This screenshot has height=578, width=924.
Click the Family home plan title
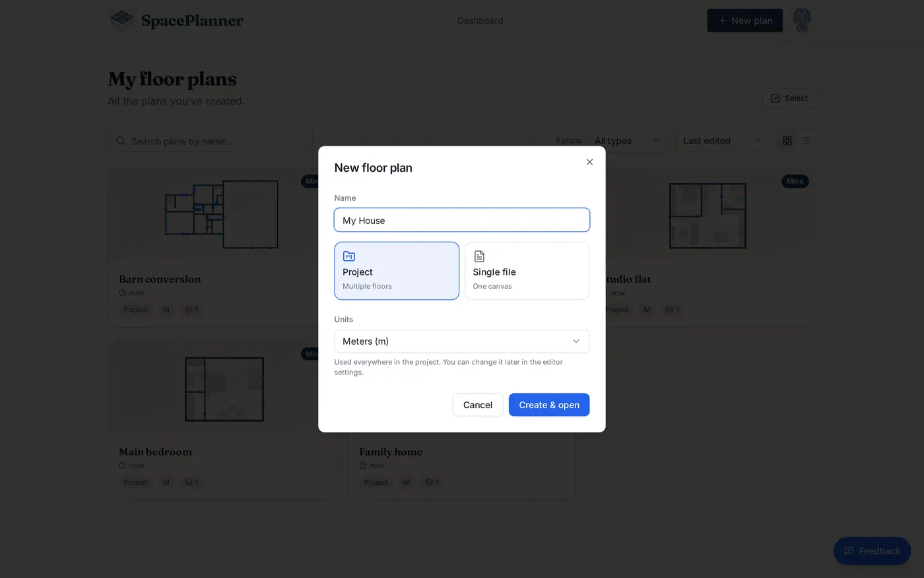(391, 452)
